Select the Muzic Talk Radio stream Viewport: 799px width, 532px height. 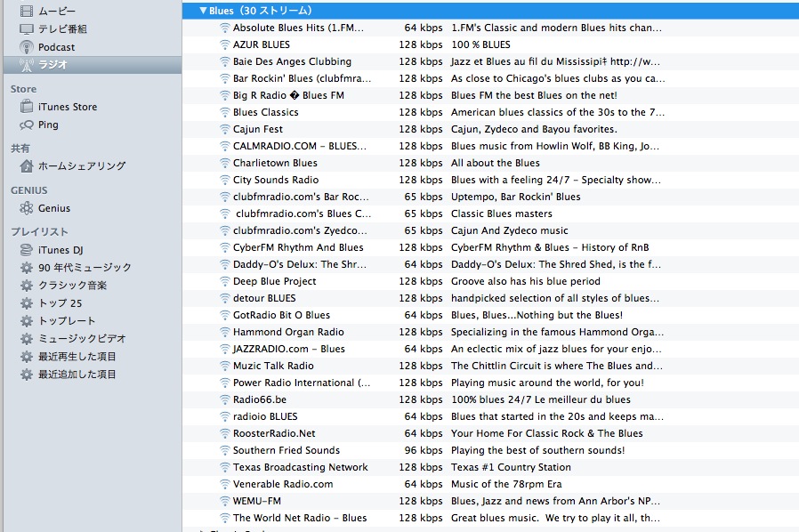(273, 366)
